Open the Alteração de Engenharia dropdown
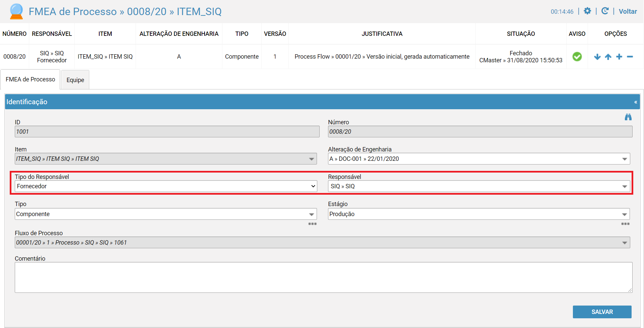 [479, 159]
